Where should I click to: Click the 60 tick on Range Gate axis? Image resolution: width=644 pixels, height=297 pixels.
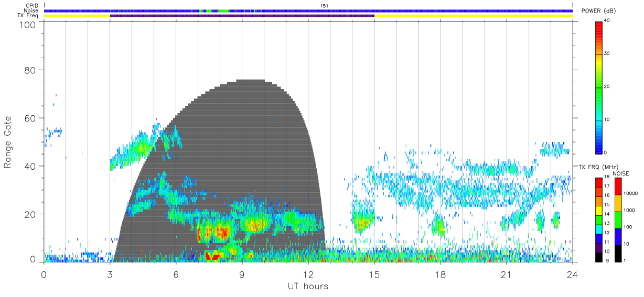coord(30,118)
